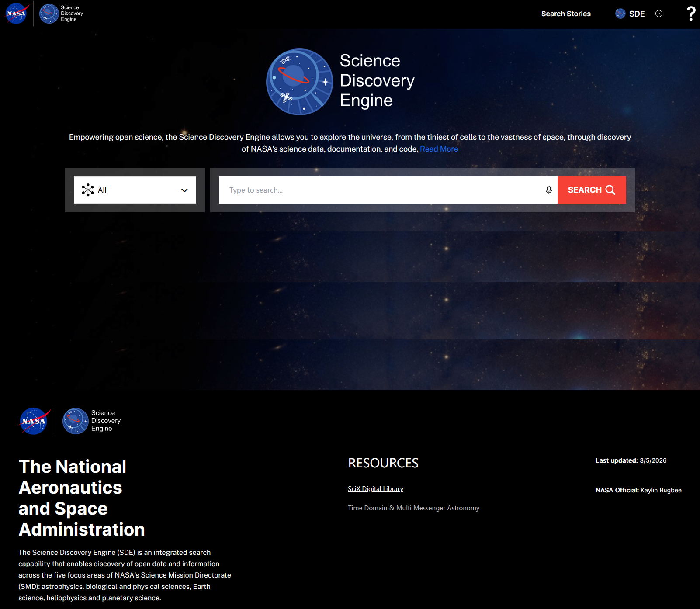Image resolution: width=700 pixels, height=609 pixels.
Task: Click the NASA logo in the footer
Action: click(35, 421)
